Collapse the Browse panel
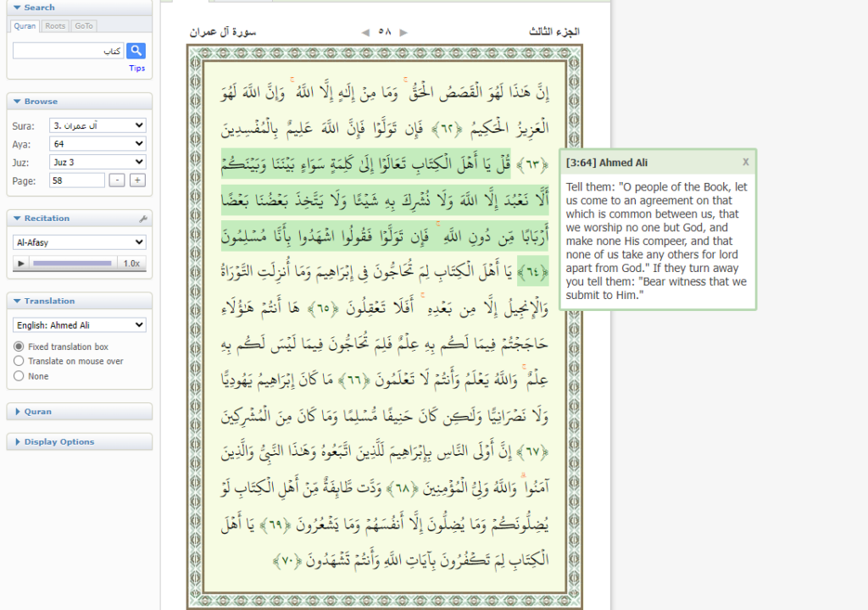This screenshot has width=868, height=610. [79, 102]
